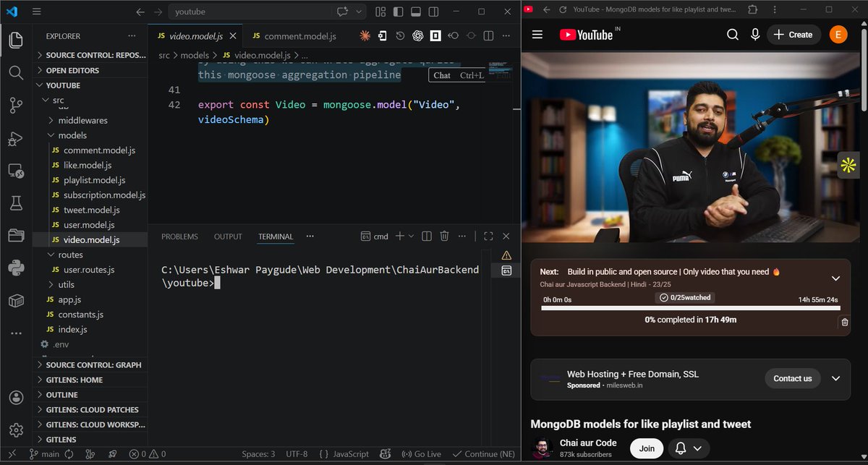Search YouTube with the magnifier icon
This screenshot has width=868, height=465.
coord(733,35)
